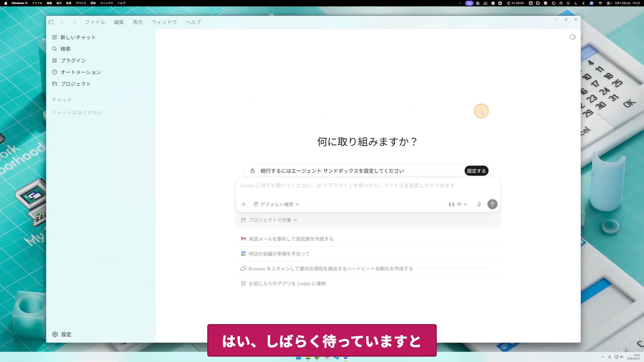Open plugins (プラグイン) page
This screenshot has height=362, width=644.
pos(69,61)
